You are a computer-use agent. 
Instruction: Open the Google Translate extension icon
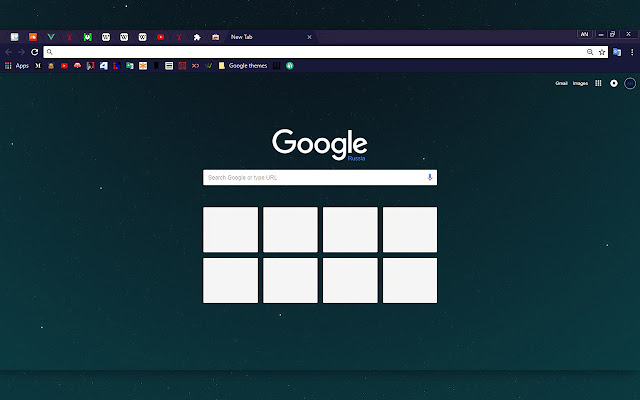click(x=617, y=52)
